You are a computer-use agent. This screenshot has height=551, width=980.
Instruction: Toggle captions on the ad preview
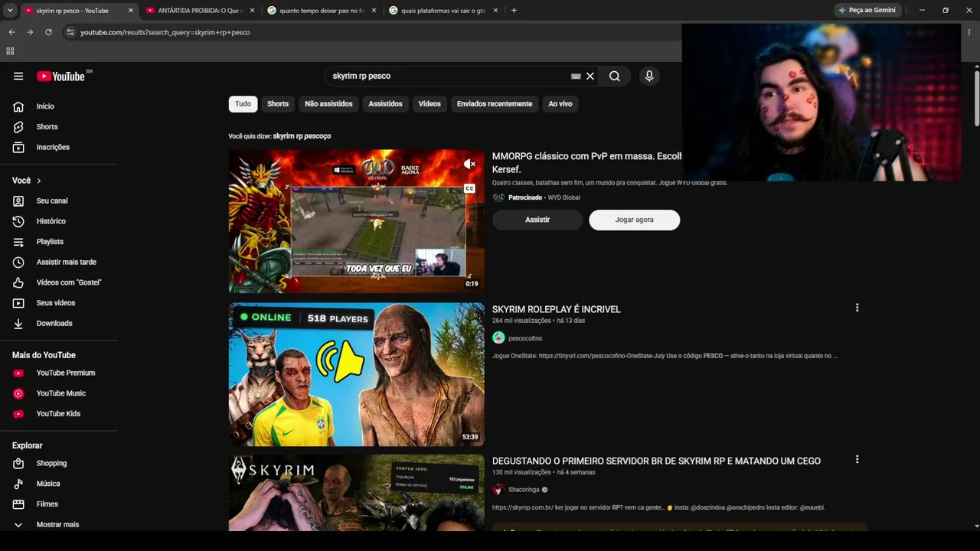tap(469, 188)
